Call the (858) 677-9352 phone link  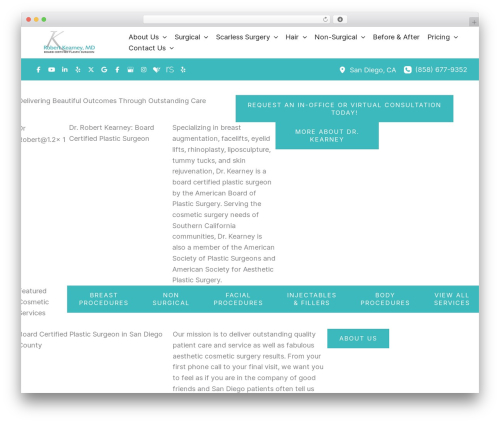[x=441, y=70]
